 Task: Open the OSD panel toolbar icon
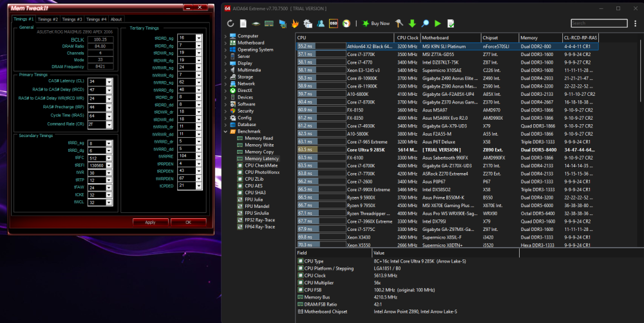(334, 23)
